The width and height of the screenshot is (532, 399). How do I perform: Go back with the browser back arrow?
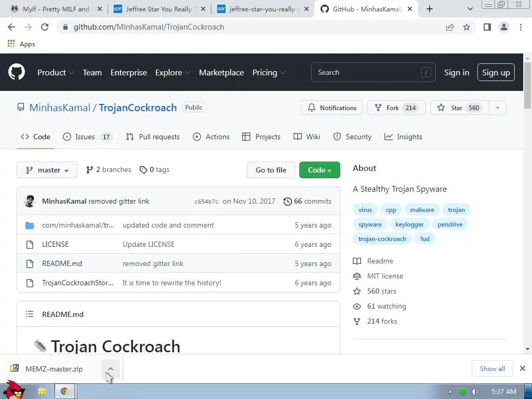(x=11, y=27)
